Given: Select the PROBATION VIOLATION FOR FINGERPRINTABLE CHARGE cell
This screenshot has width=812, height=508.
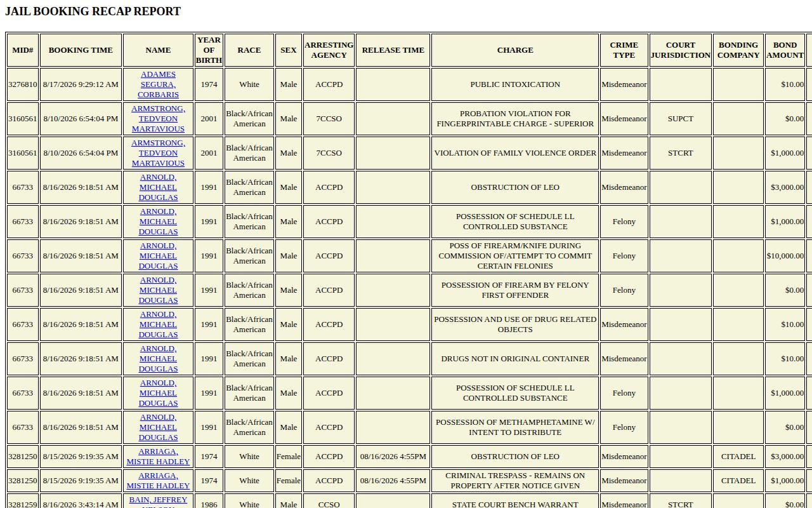Looking at the screenshot, I should [x=515, y=119].
